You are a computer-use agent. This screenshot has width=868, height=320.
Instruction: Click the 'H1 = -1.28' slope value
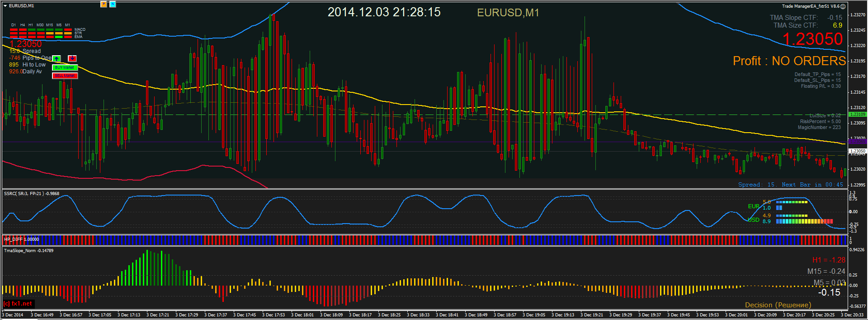(829, 260)
